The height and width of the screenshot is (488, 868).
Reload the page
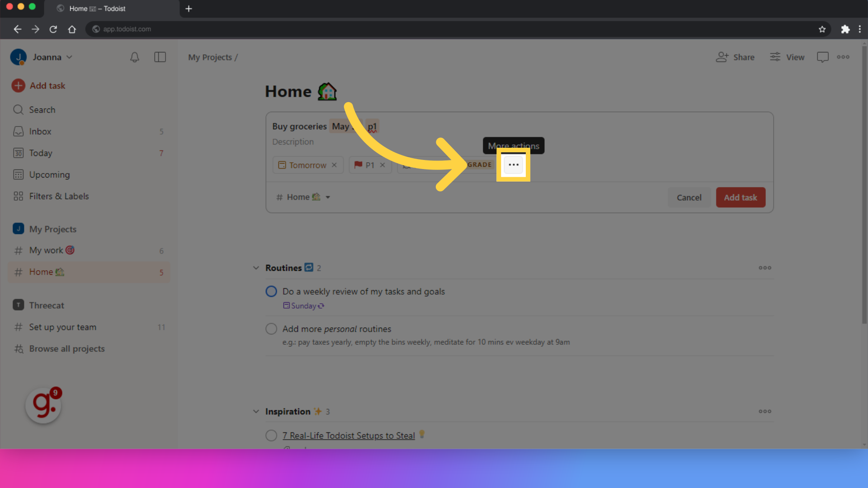click(53, 29)
